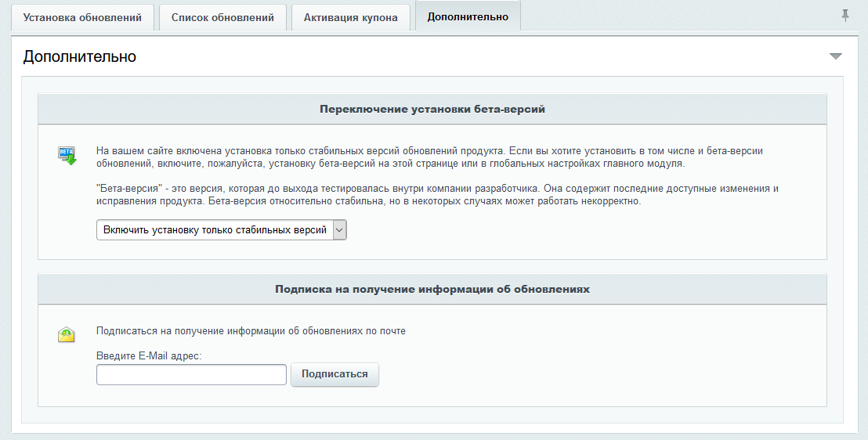Viewport: 868px width, 440px height.
Task: Go to the Активация купона tab
Action: tap(350, 18)
